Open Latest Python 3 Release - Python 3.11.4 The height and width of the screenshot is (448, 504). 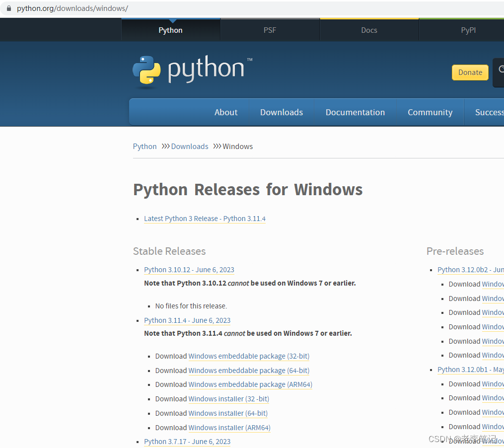205,219
